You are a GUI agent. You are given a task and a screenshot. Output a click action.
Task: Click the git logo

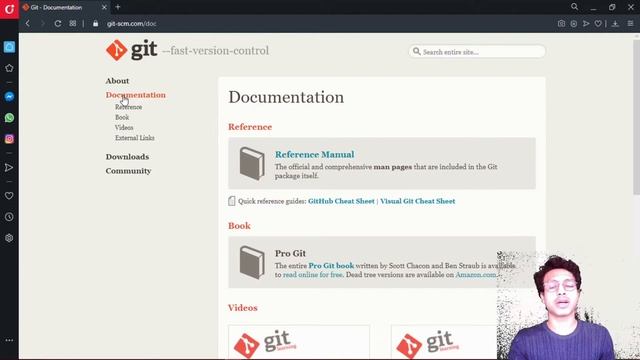pos(131,50)
